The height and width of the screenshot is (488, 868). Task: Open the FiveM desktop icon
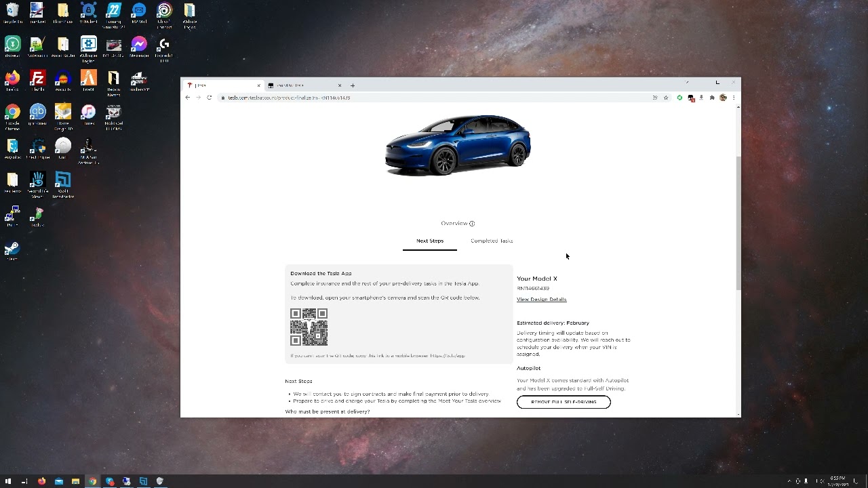pos(88,81)
